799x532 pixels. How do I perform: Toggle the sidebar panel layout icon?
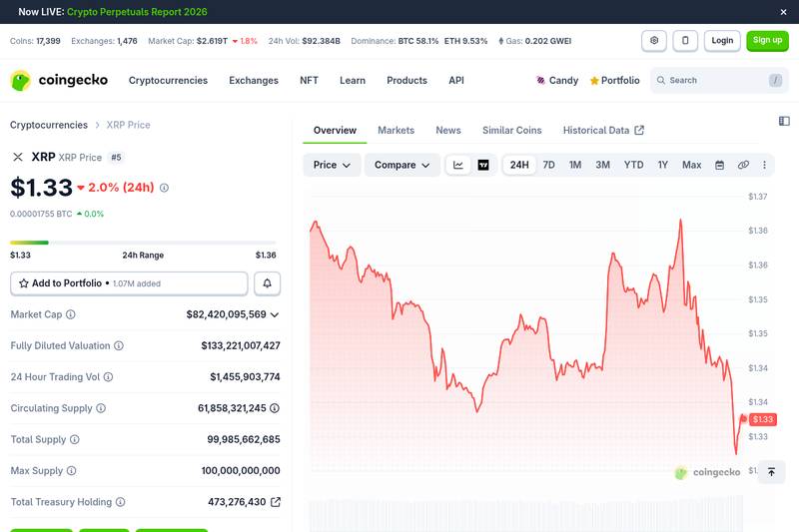(784, 121)
